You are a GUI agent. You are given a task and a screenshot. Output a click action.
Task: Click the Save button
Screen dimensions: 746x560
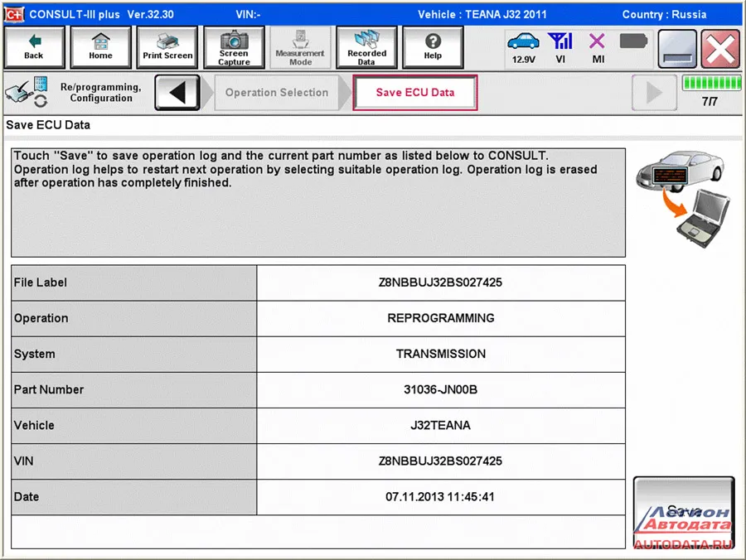(684, 510)
